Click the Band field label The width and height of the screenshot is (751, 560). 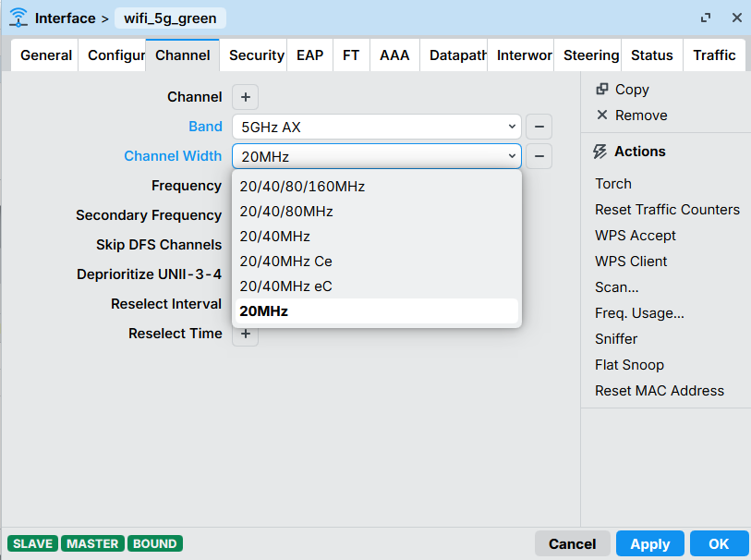205,127
